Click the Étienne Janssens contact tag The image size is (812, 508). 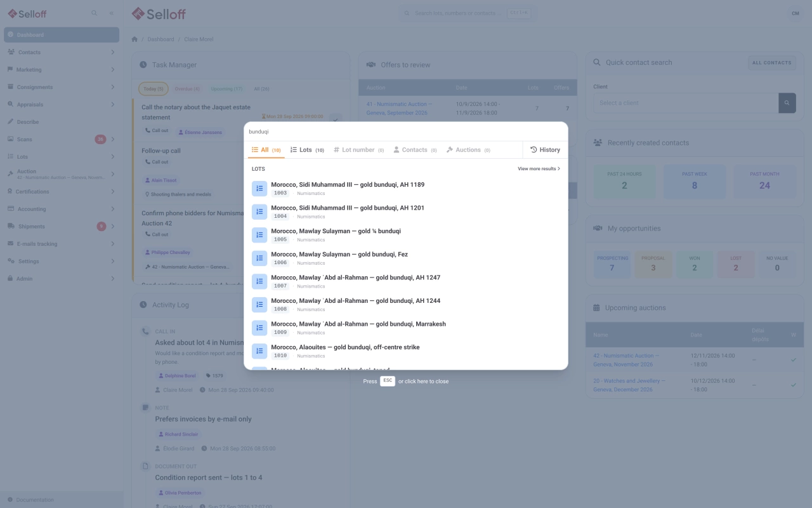(x=200, y=132)
